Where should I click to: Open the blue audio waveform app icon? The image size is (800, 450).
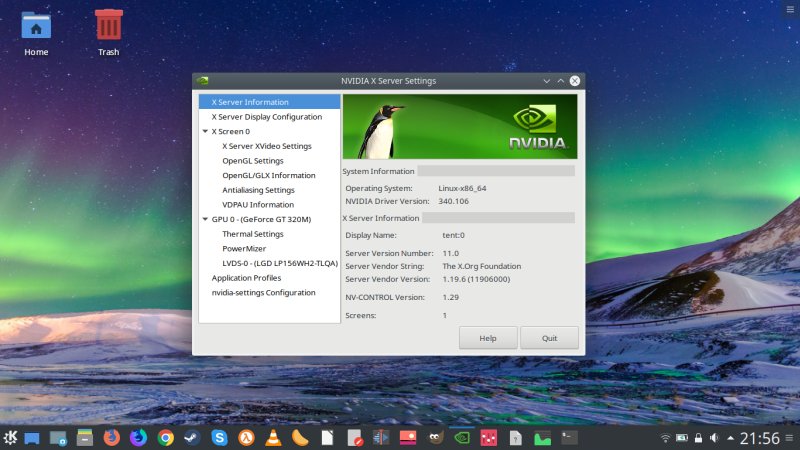pyautogui.click(x=381, y=438)
